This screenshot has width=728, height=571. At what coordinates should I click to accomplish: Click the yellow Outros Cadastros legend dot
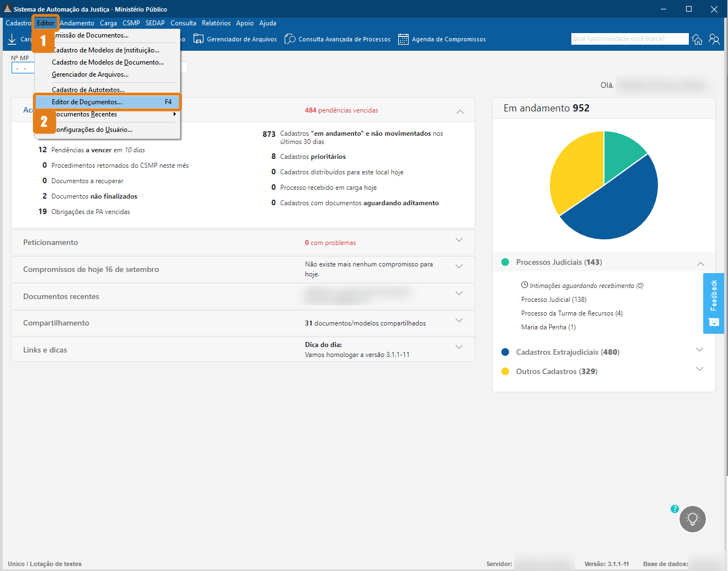(505, 371)
